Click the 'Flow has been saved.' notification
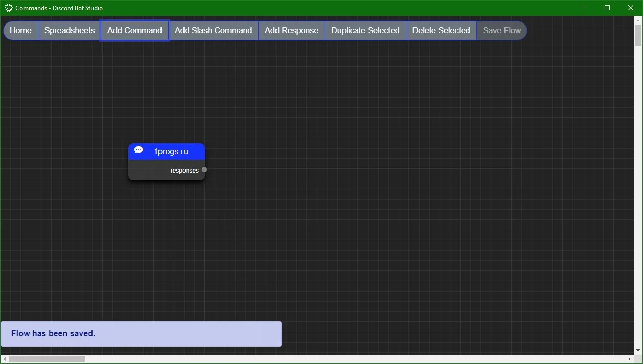643x364 pixels. 141,334
